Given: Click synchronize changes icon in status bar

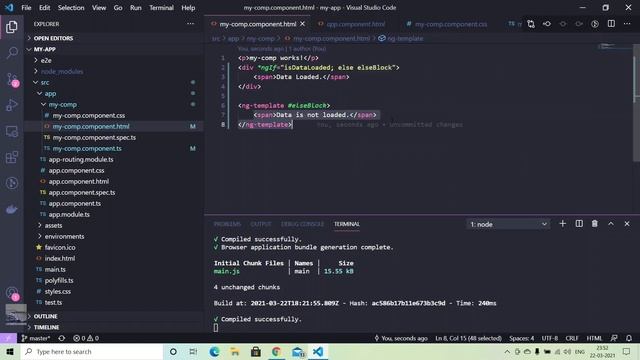Looking at the screenshot, I should coord(62,338).
